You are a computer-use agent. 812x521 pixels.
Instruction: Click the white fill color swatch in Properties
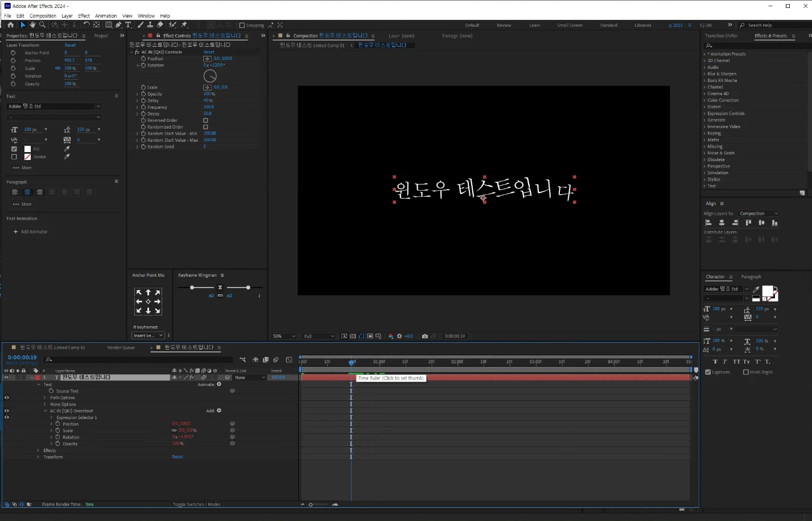27,149
